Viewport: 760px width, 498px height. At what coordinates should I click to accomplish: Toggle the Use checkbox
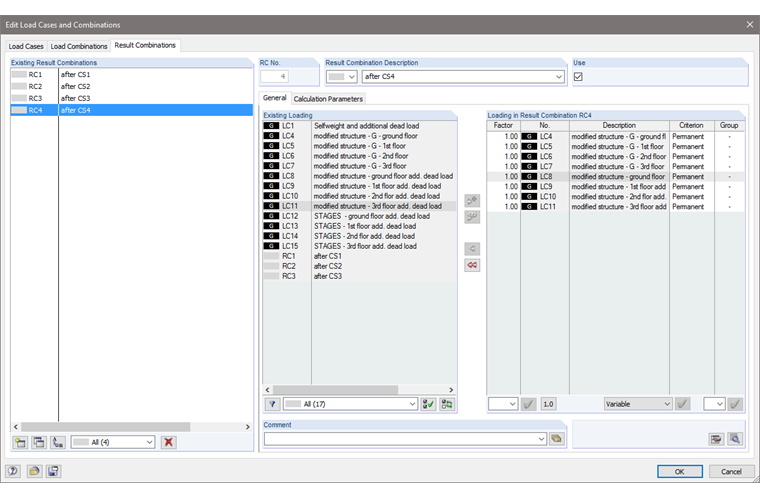click(x=578, y=77)
